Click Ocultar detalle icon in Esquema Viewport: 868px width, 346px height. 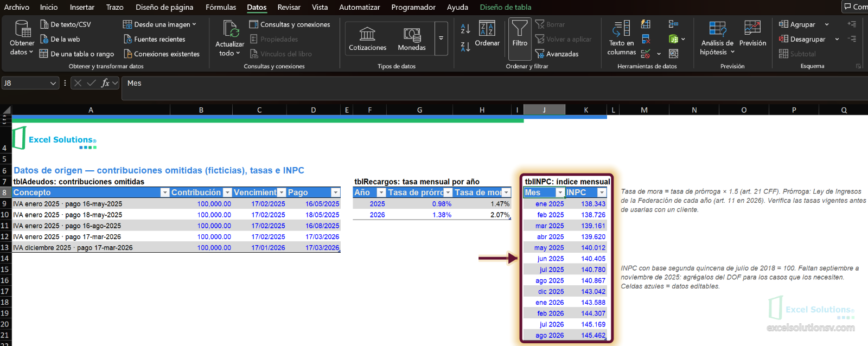tap(852, 39)
